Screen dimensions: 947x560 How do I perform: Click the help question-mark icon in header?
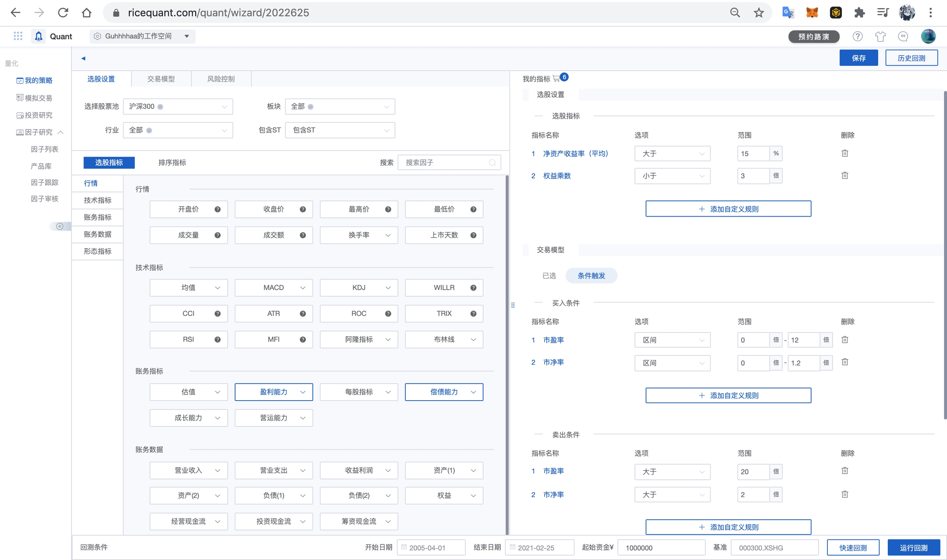pyautogui.click(x=857, y=37)
